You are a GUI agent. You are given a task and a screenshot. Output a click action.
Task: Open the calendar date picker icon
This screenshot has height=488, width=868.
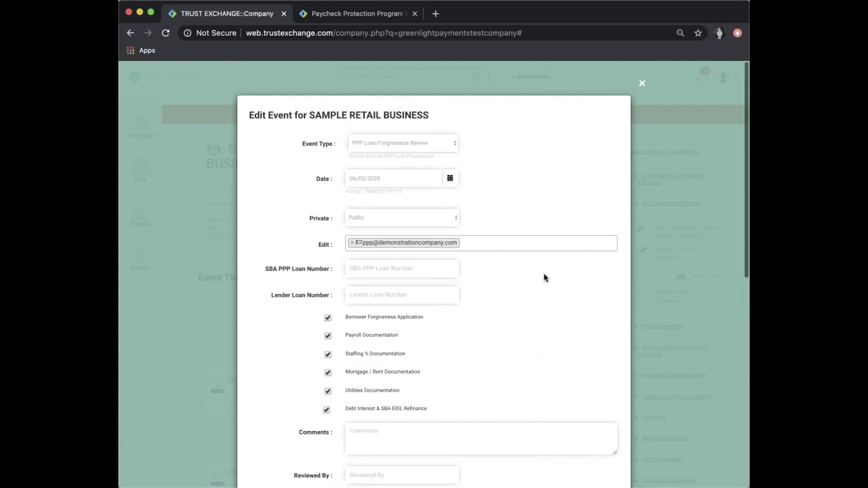[x=450, y=178]
